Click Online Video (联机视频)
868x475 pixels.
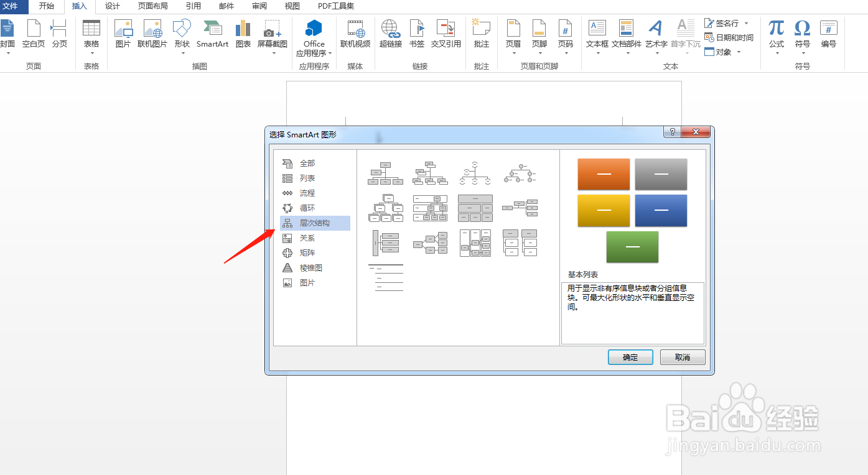point(355,35)
